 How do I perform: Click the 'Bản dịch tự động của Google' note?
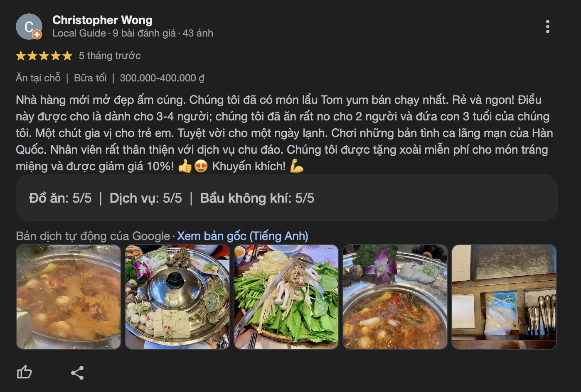coord(93,236)
